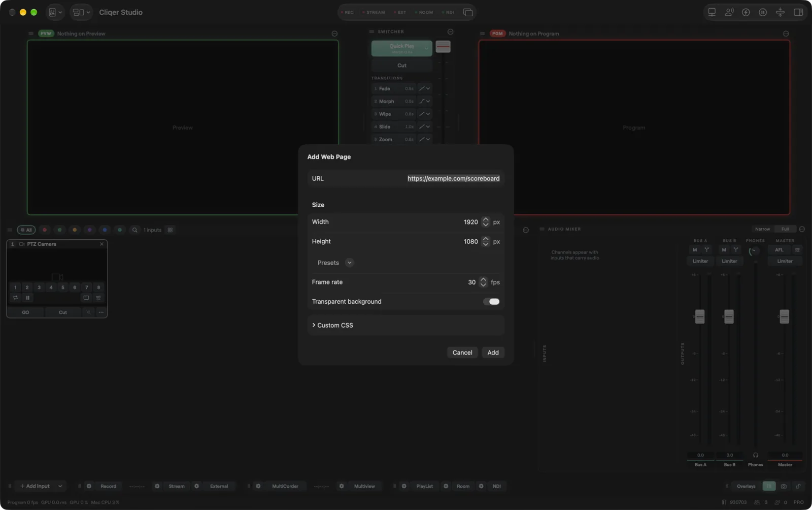Image resolution: width=812 pixels, height=510 pixels.
Task: Toggle the Bus A Limiter
Action: 700,261
